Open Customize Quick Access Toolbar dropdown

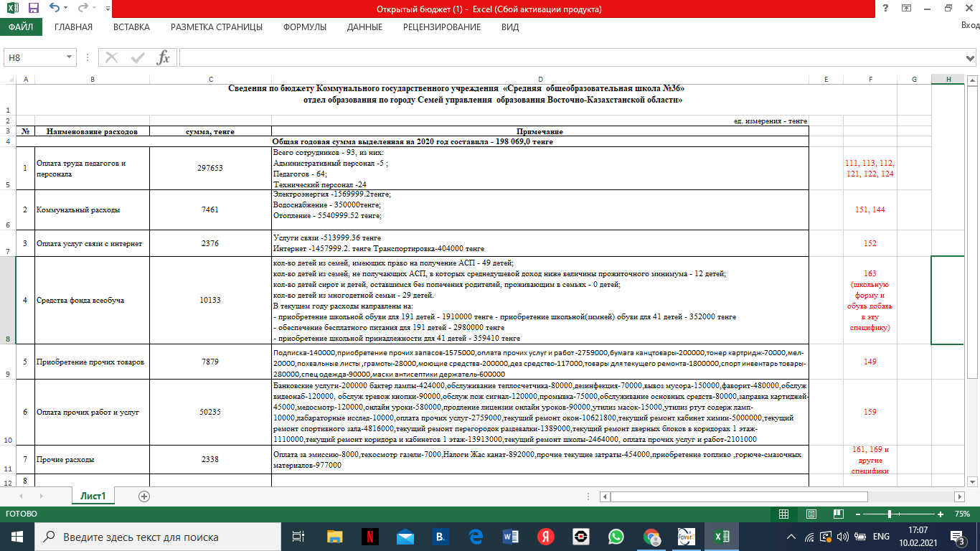(x=108, y=9)
